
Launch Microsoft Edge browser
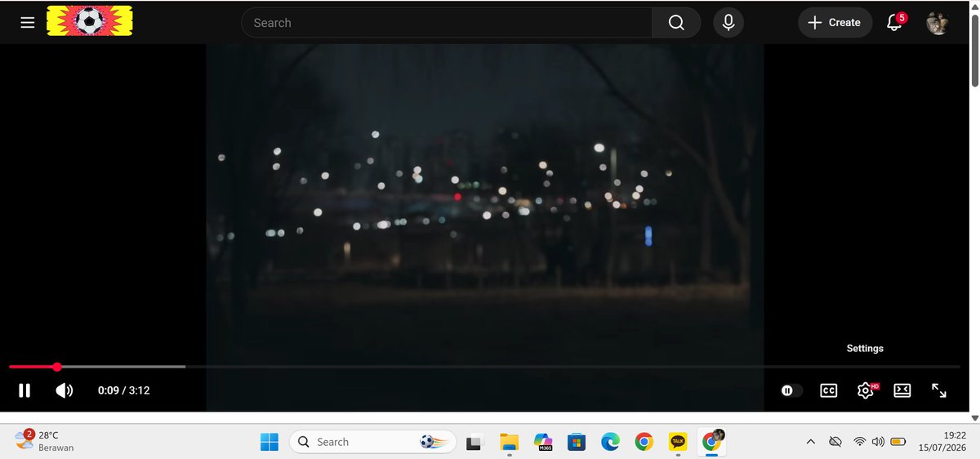pyautogui.click(x=610, y=442)
